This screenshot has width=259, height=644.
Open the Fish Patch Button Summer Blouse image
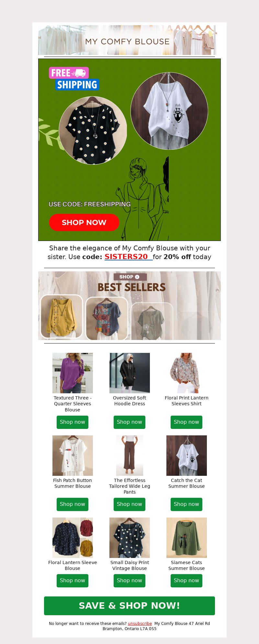(x=73, y=455)
